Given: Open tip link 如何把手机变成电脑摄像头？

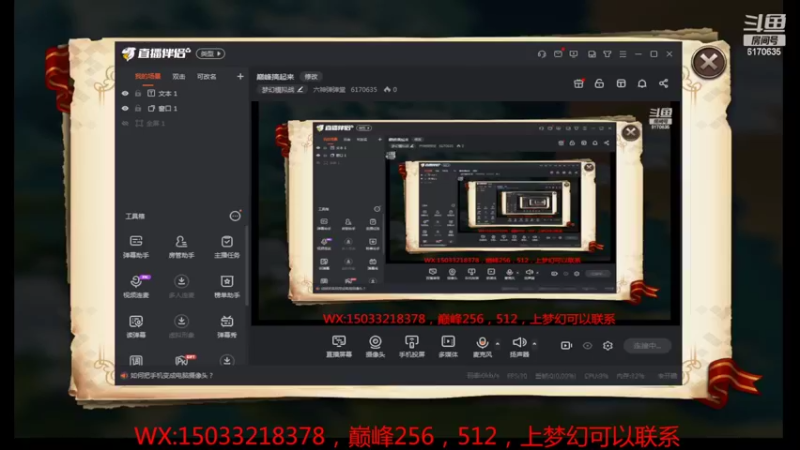Looking at the screenshot, I should pos(171,376).
